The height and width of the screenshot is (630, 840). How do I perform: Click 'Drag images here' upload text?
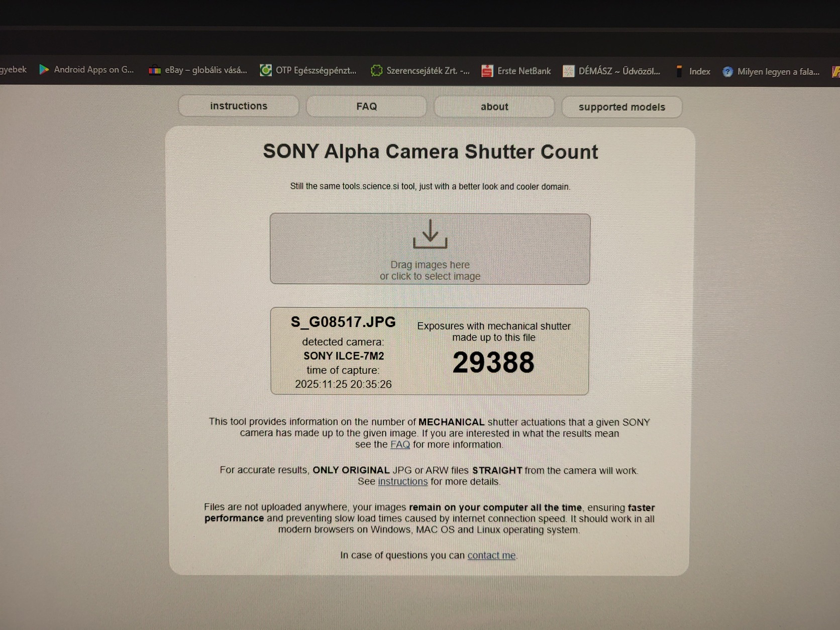430,265
